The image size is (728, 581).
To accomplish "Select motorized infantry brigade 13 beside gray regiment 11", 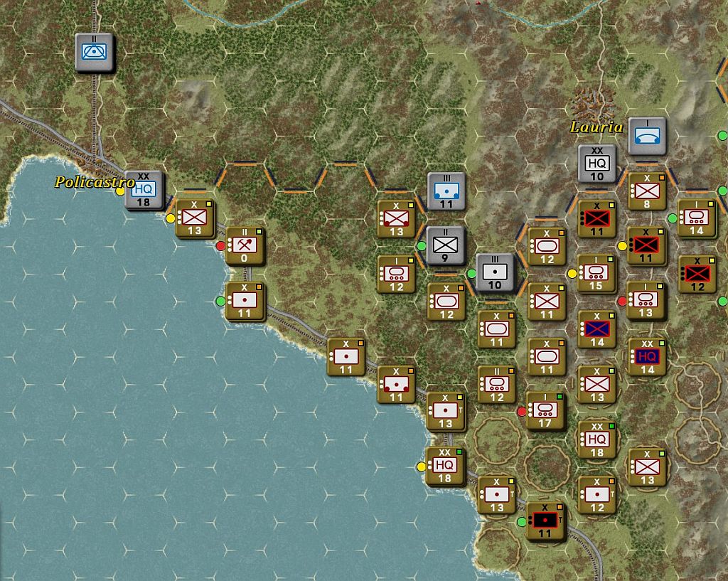I will point(396,218).
